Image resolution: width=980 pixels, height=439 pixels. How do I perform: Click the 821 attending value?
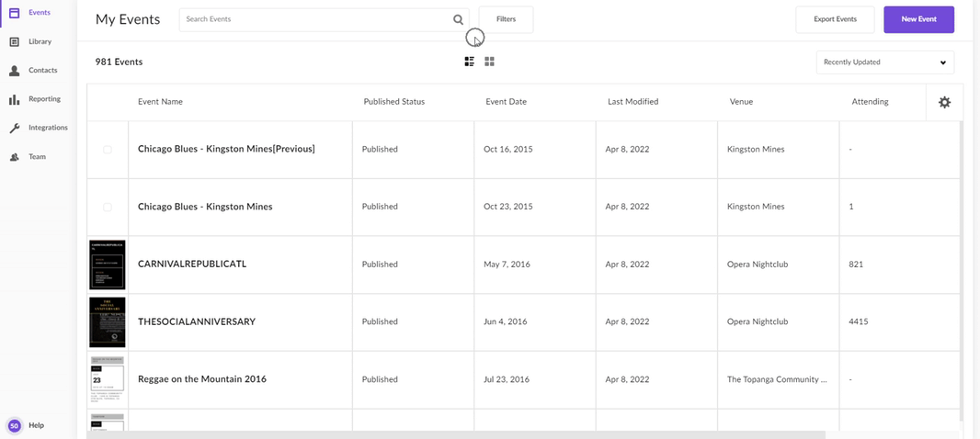point(856,265)
